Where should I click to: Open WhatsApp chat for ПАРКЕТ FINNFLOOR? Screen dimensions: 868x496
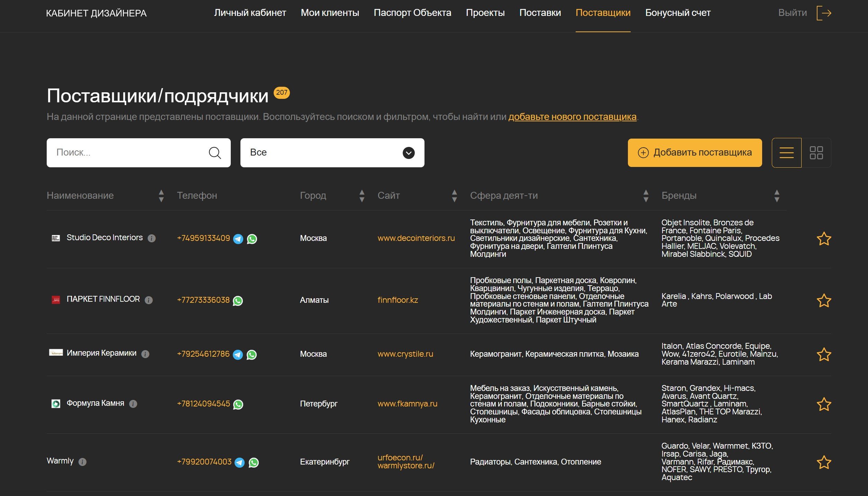238,301
